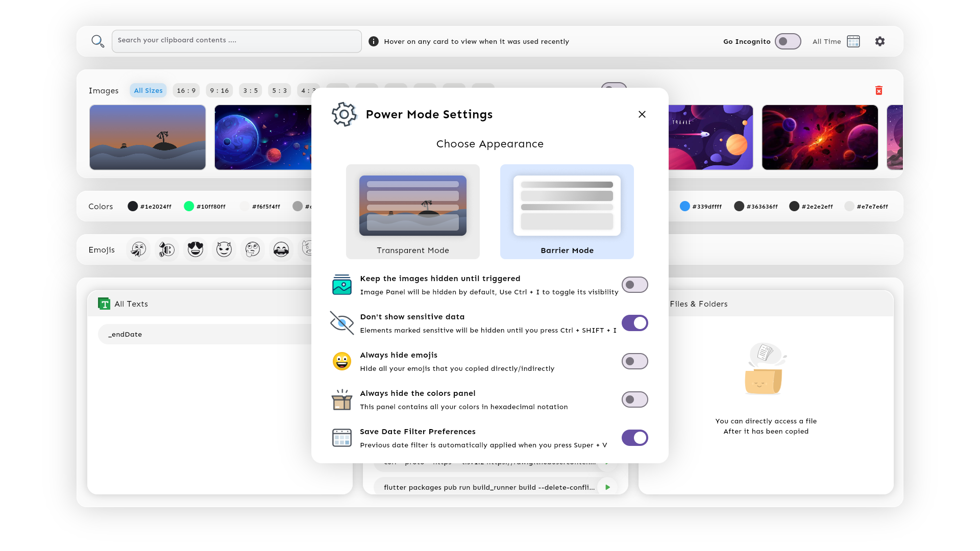The height and width of the screenshot is (551, 980).
Task: Select the heart-eyes emoji
Action: (195, 249)
